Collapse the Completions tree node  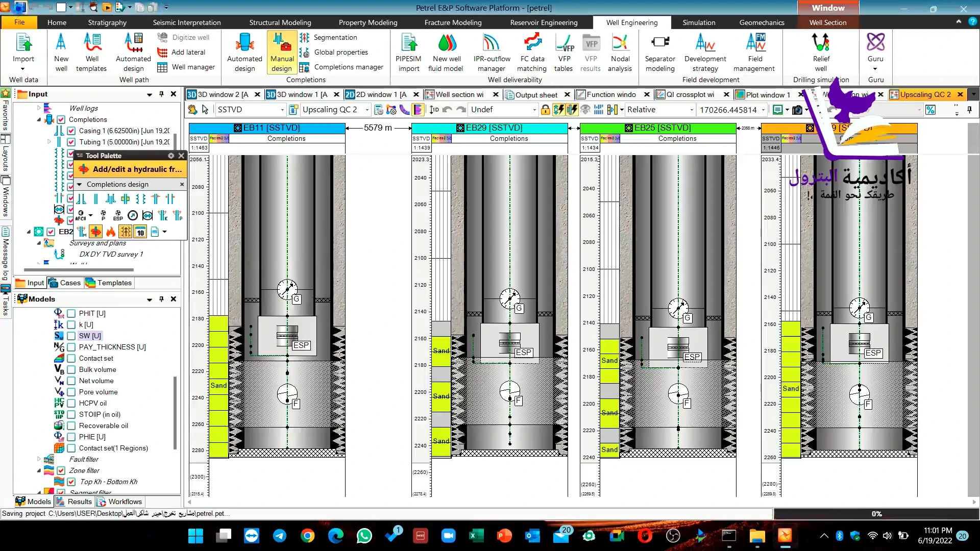click(x=39, y=119)
